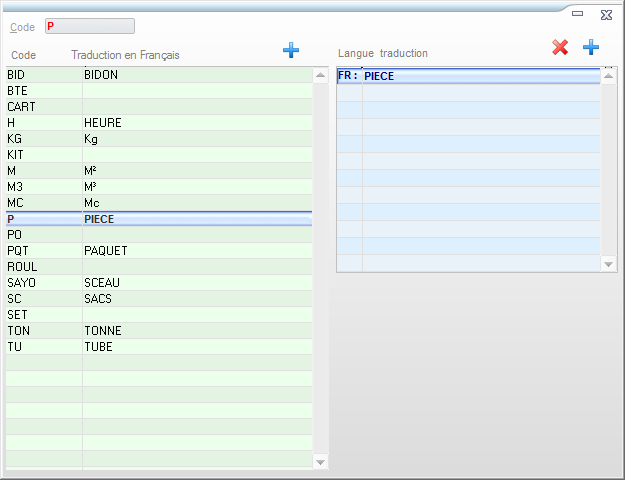The image size is (625, 480).
Task: Click the red X delete translation icon
Action: [560, 47]
